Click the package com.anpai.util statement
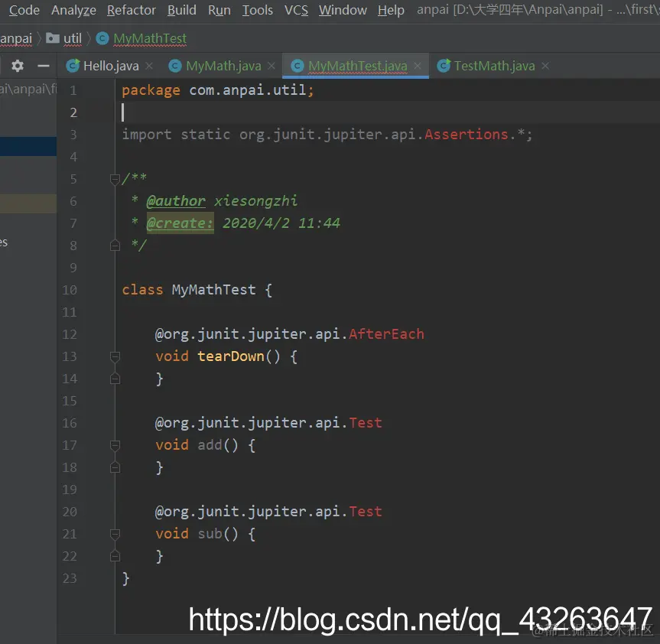660x644 pixels. coord(218,90)
